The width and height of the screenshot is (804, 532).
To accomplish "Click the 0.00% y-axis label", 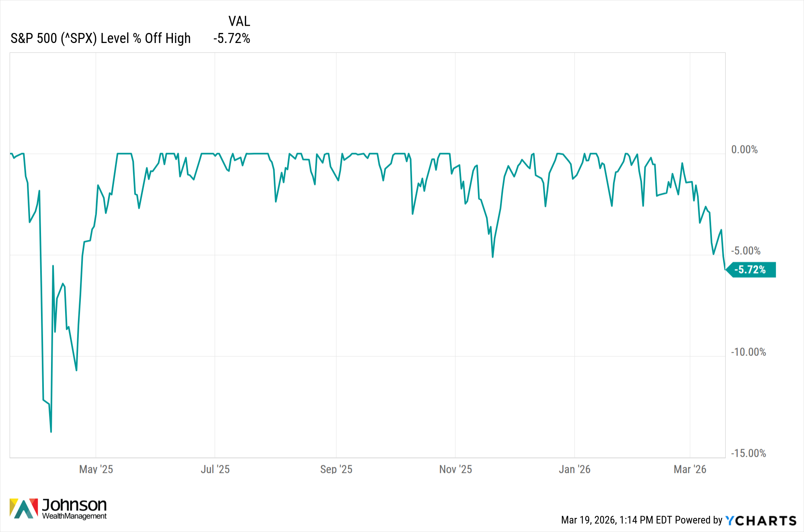I will pyautogui.click(x=744, y=150).
